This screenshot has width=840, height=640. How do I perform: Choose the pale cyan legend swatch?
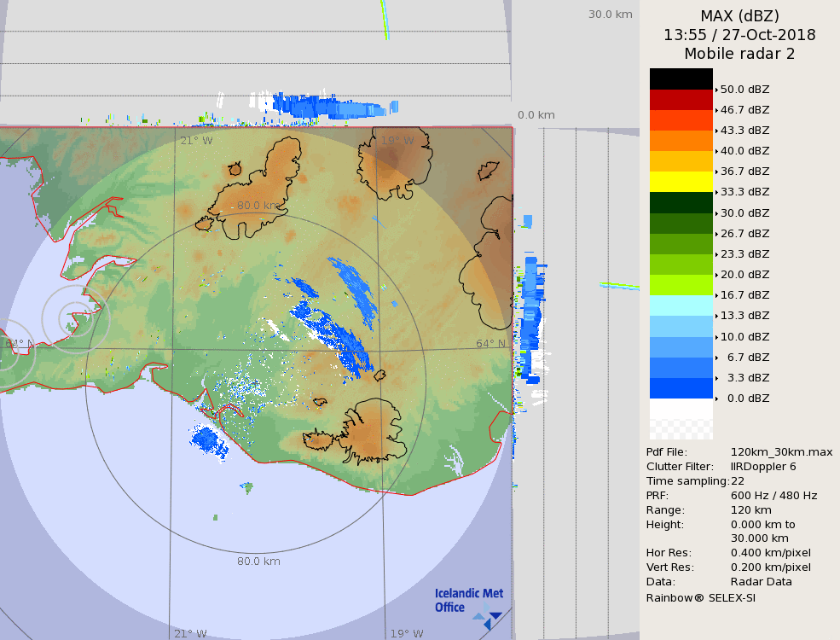click(x=681, y=305)
